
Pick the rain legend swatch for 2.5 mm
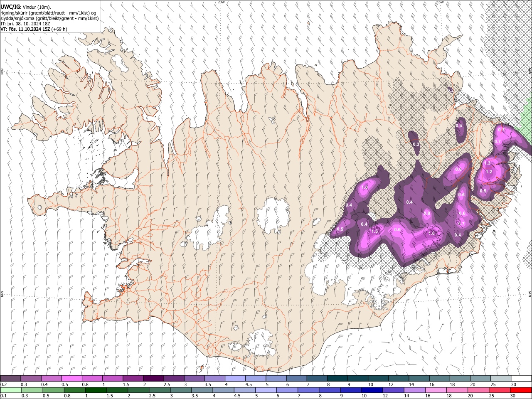pyautogui.click(x=160, y=390)
